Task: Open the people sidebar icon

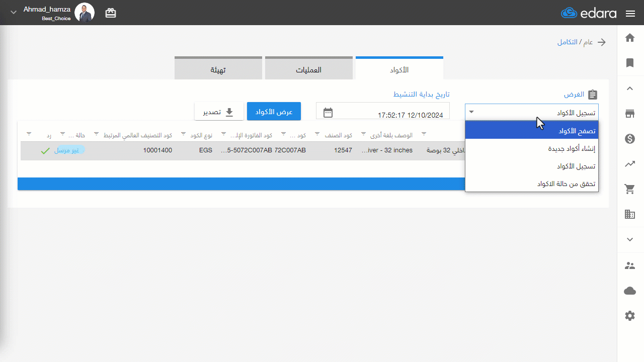Action: (x=630, y=265)
